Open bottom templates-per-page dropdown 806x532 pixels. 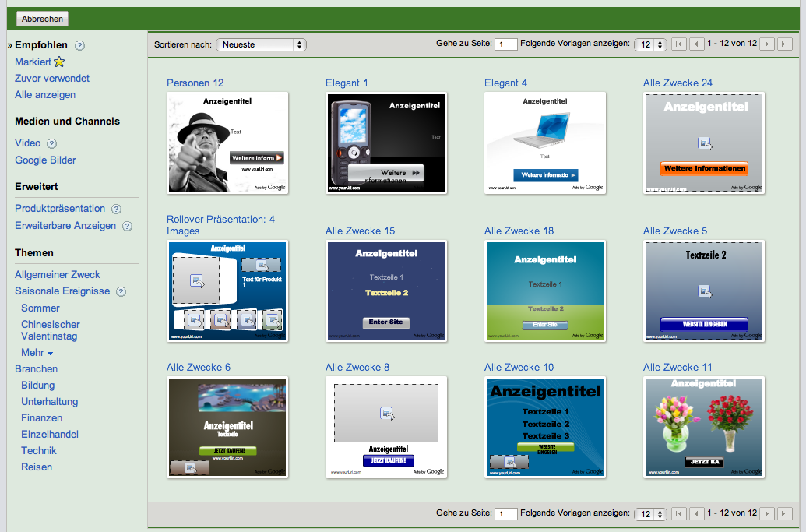651,514
